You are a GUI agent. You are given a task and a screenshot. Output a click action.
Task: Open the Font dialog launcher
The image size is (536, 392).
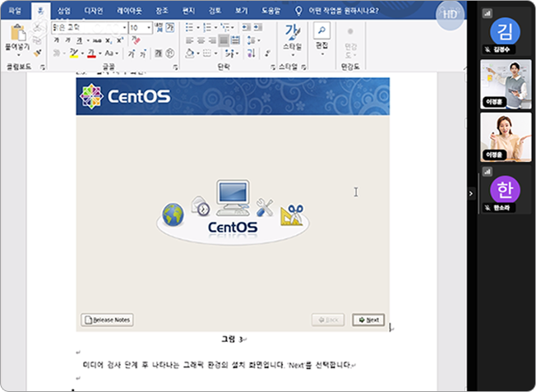[175, 67]
